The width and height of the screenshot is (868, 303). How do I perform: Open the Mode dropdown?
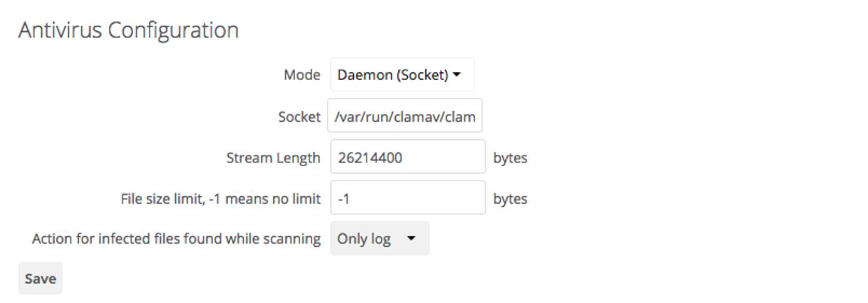[x=401, y=75]
